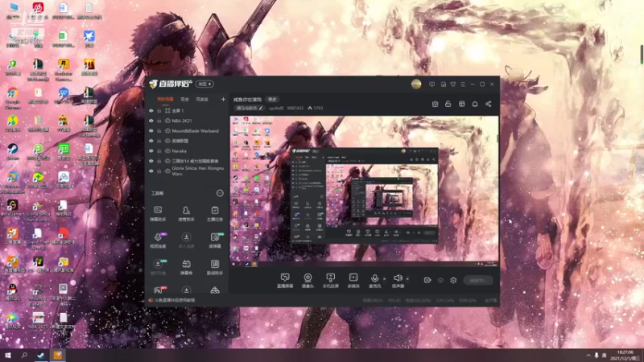Open the hamburger menu in title bar
Viewport: 644px width, 362px height.
coord(463,84)
